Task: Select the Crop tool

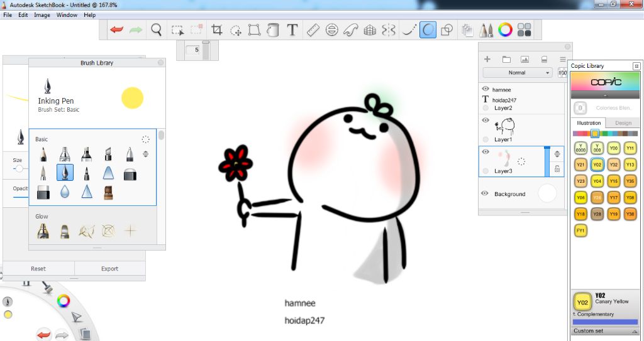Action: pyautogui.click(x=216, y=30)
